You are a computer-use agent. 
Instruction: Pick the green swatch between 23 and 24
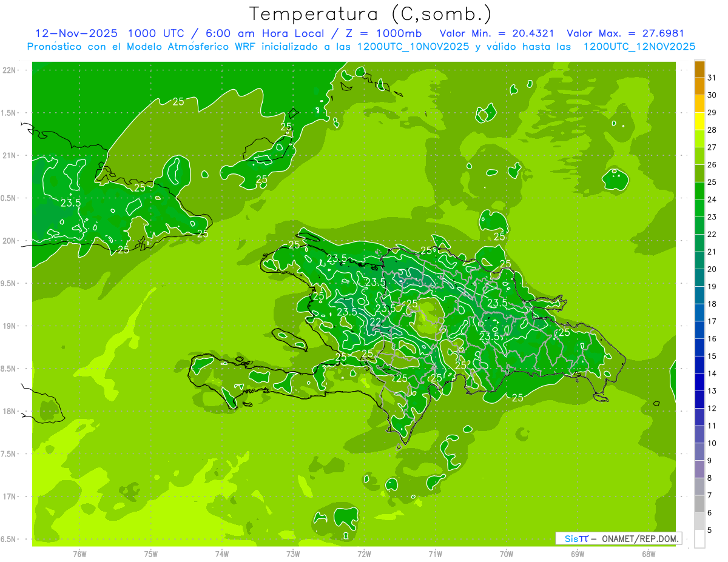(699, 208)
